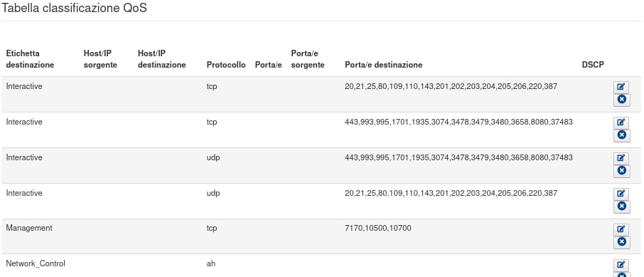This screenshot has height=277, width=644.
Task: Click the Host/IP sorgente column header
Action: (100, 59)
